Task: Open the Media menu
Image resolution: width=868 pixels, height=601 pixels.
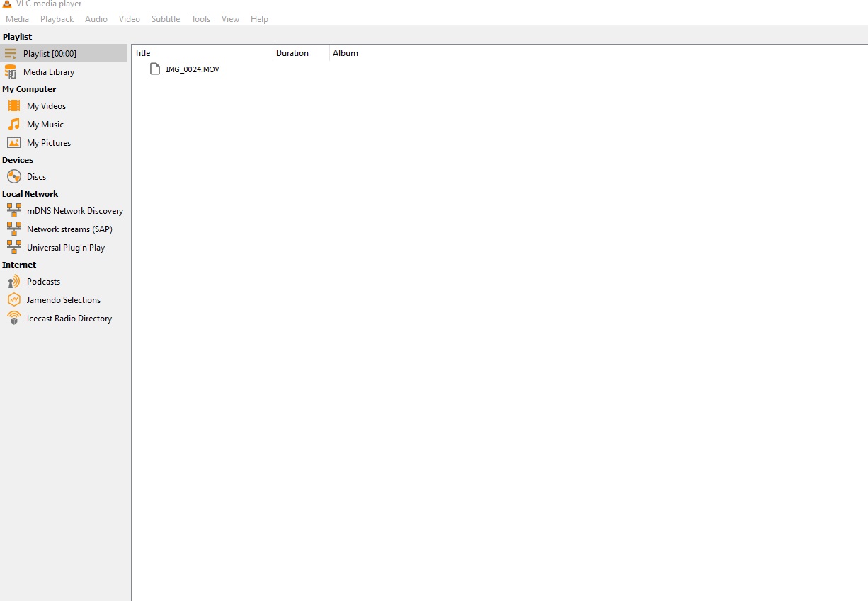Action: tap(18, 19)
